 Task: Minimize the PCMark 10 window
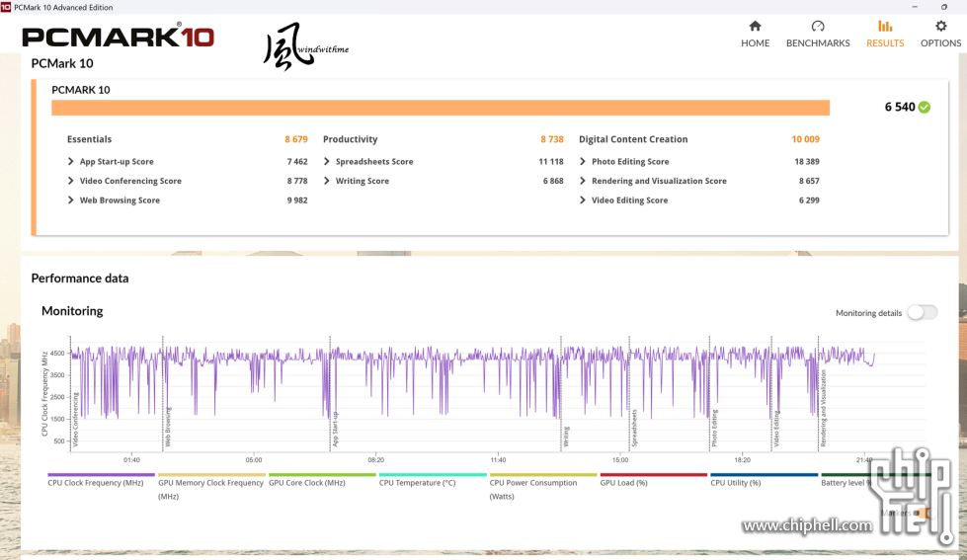(915, 7)
